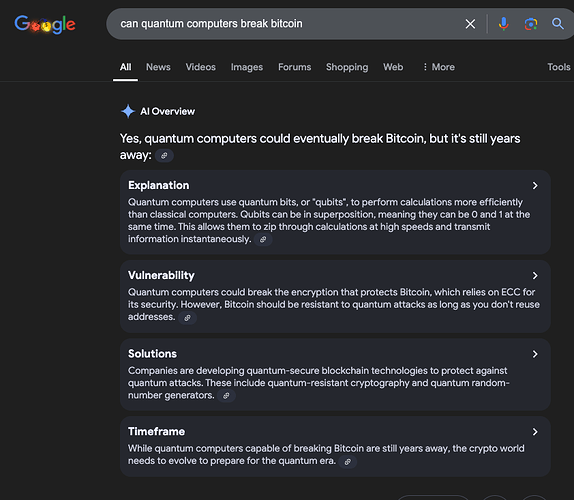Expand the Explanation section chevron
The width and height of the screenshot is (574, 500).
pos(535,186)
